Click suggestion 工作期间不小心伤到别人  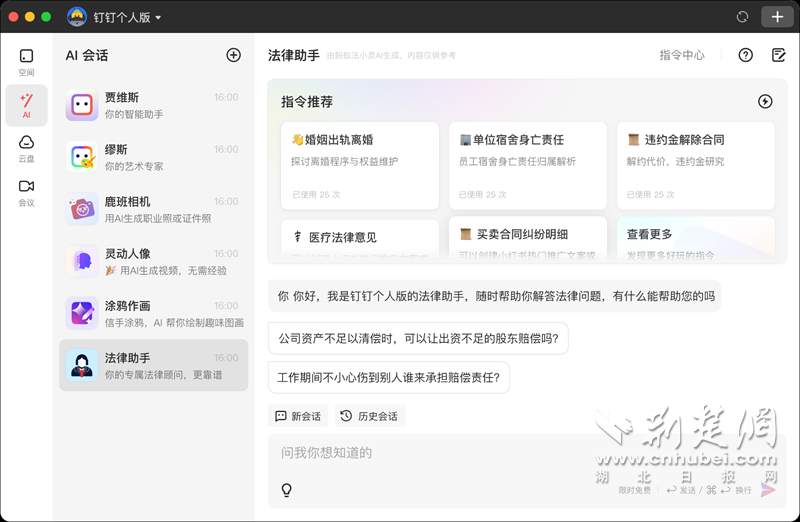(389, 378)
